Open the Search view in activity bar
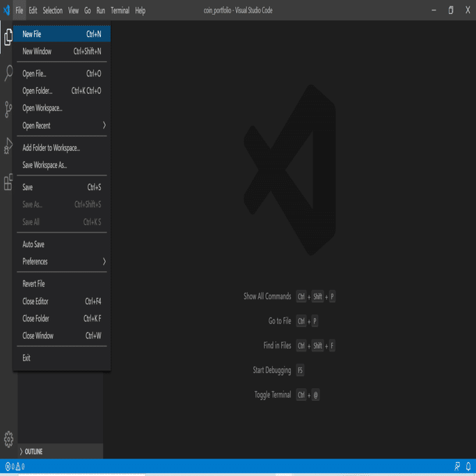 8,73
